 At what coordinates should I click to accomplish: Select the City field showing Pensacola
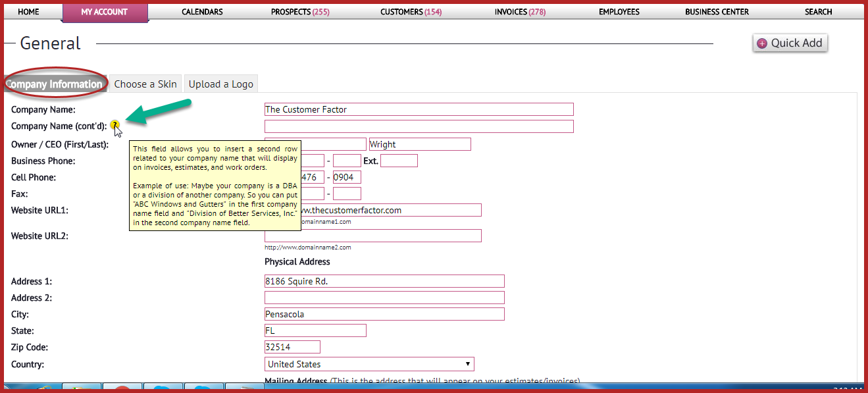384,314
